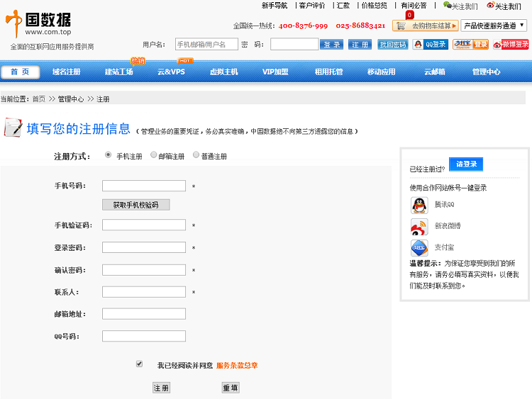Screen dimensions: 532x399
Task: Toggle the agree to terms checkbox
Action: (140, 364)
